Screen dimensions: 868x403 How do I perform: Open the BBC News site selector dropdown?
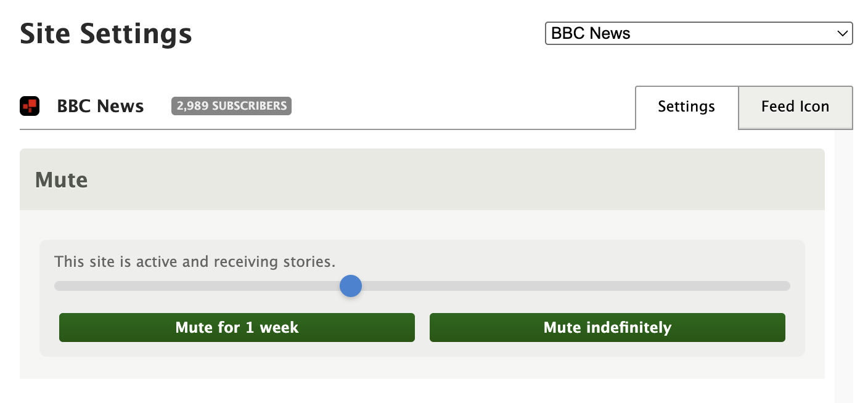click(x=698, y=33)
